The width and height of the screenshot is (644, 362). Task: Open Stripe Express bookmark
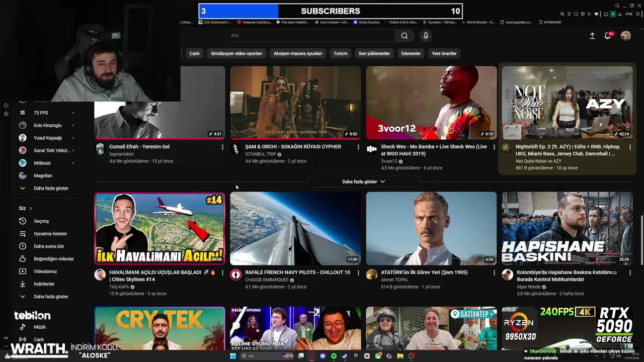tap(366, 22)
